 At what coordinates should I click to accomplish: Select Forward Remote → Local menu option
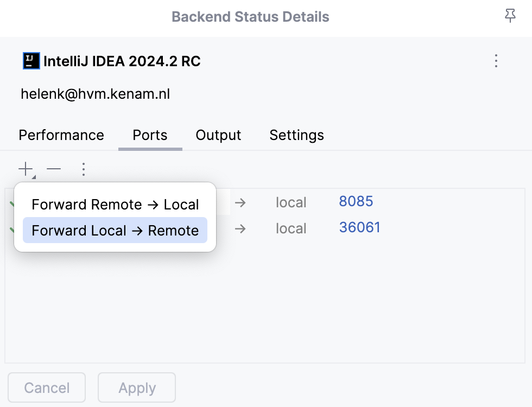click(x=115, y=204)
